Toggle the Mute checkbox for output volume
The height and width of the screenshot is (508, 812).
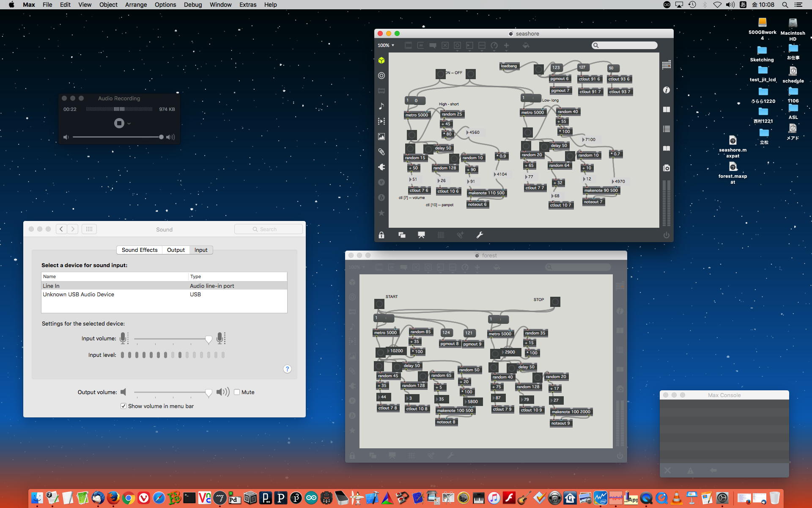237,392
